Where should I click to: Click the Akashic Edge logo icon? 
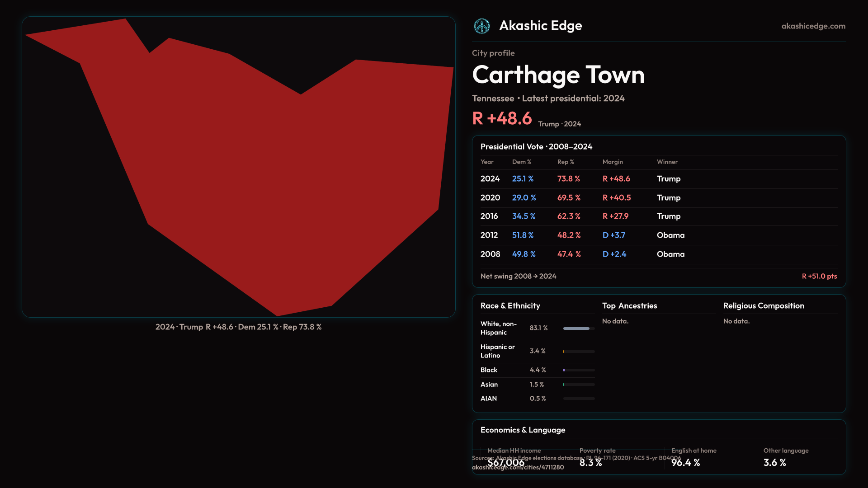click(x=481, y=26)
